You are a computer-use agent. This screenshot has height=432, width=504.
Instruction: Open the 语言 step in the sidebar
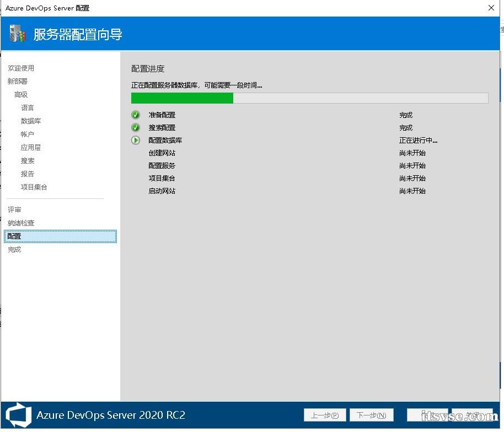pyautogui.click(x=28, y=107)
